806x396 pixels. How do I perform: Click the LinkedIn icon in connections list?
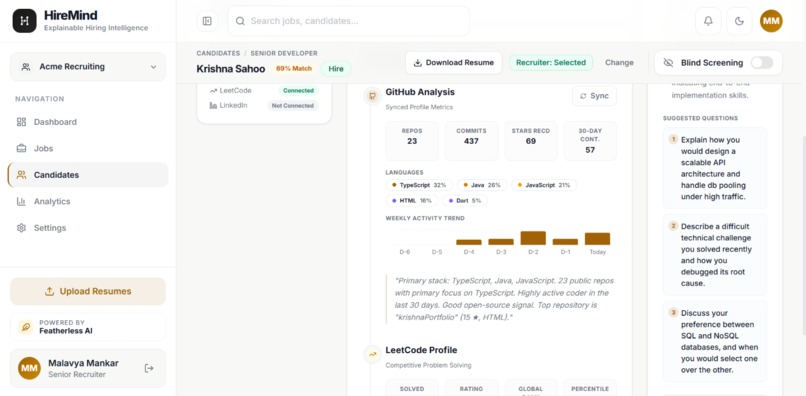click(x=213, y=105)
